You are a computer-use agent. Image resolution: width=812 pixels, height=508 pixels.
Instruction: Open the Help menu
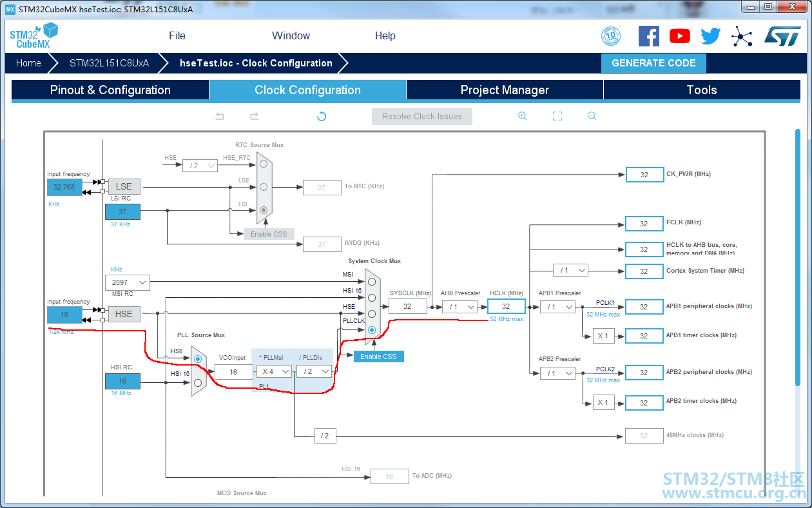(x=385, y=36)
